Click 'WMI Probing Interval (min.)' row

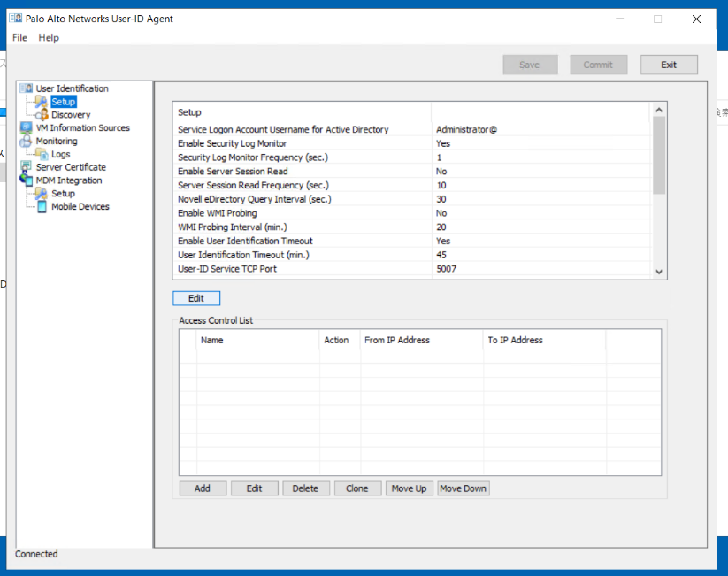[413, 227]
